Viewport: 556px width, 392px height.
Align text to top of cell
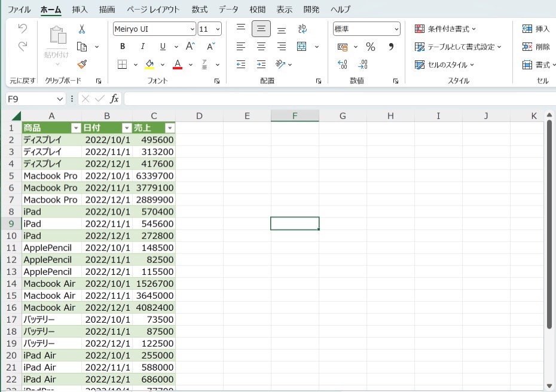(x=241, y=29)
